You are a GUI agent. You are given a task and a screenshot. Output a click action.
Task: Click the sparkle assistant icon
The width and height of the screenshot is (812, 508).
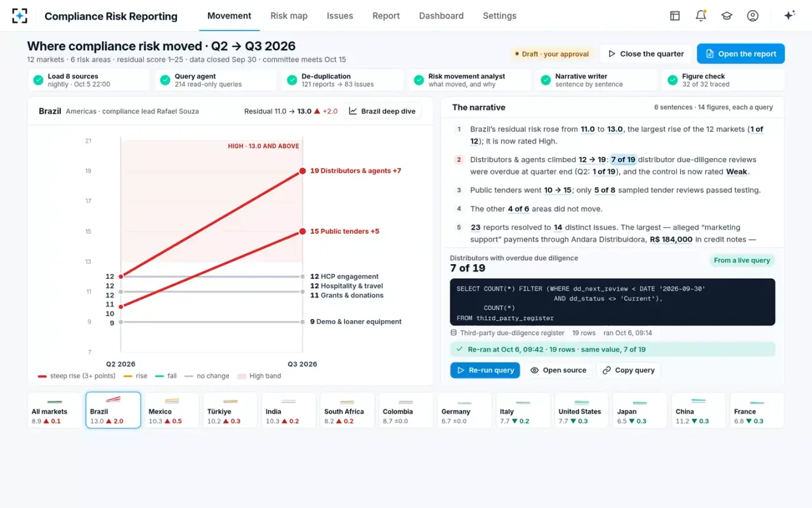pos(789,16)
